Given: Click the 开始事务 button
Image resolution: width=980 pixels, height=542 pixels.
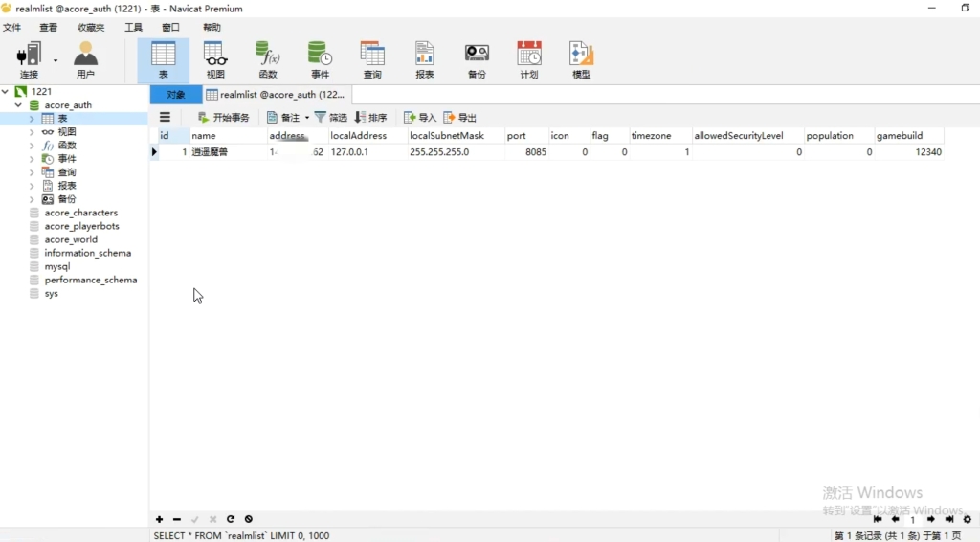Looking at the screenshot, I should point(223,118).
